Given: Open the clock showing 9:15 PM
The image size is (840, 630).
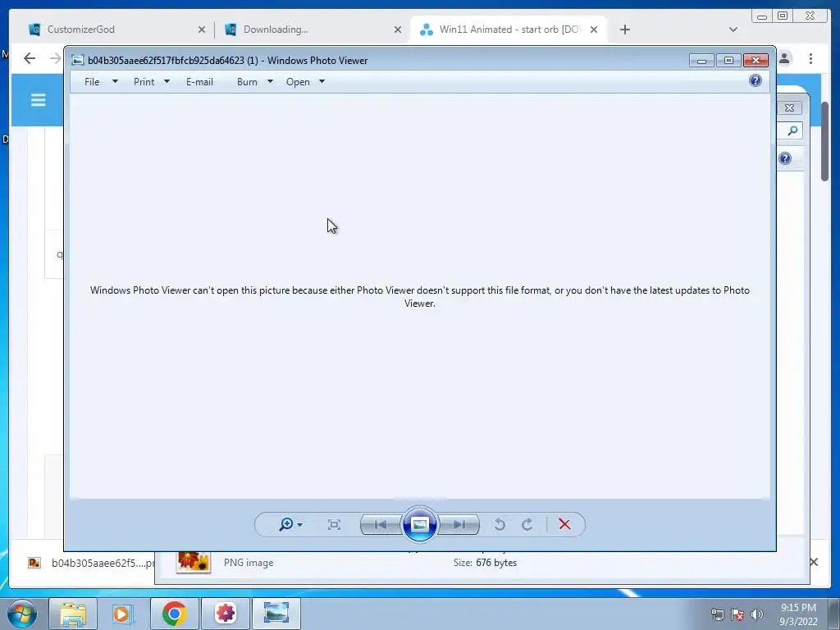Looking at the screenshot, I should 798,614.
